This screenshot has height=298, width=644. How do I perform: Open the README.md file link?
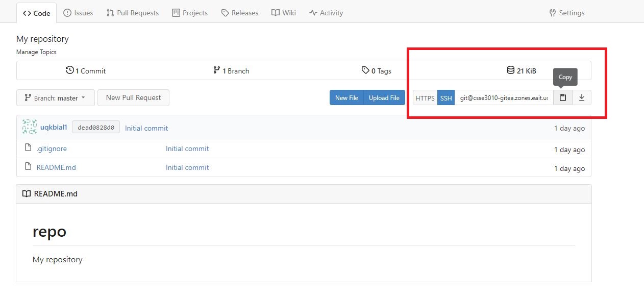pyautogui.click(x=56, y=167)
